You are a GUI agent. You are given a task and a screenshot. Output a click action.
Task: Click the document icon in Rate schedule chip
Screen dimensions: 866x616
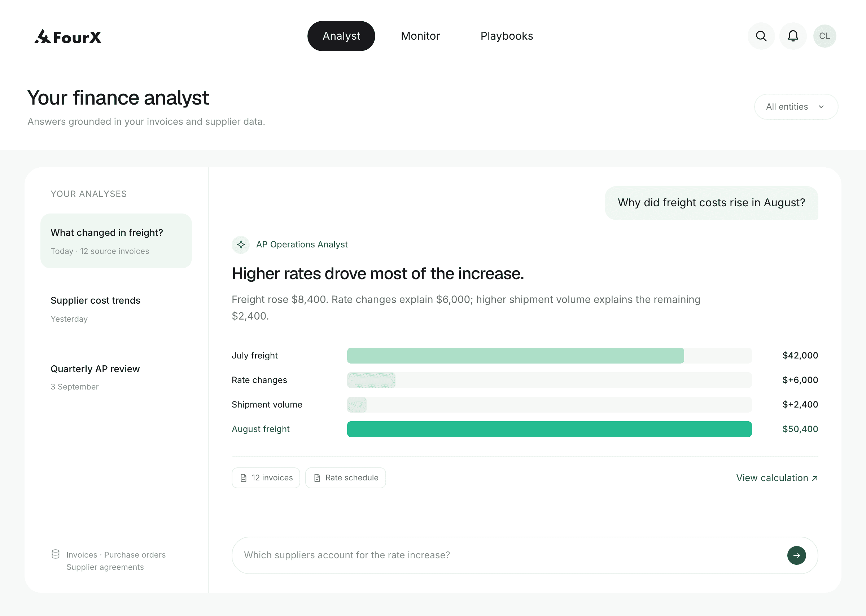pyautogui.click(x=317, y=478)
